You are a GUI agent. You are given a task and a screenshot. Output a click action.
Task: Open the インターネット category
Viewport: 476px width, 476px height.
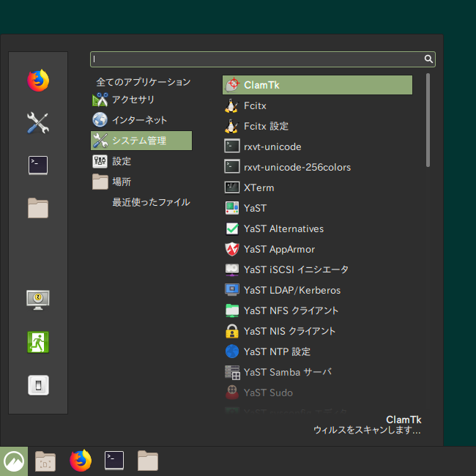141,120
